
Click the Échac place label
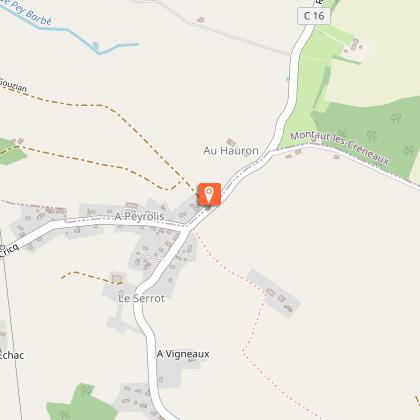pos(12,355)
